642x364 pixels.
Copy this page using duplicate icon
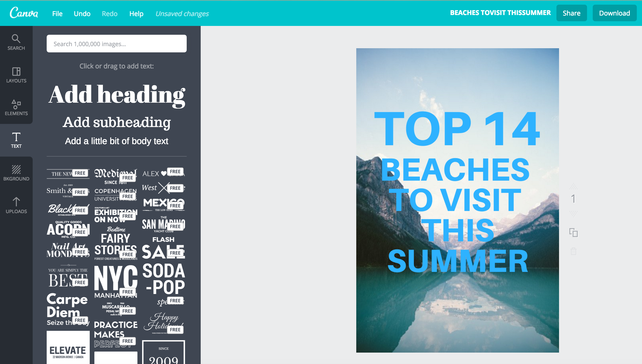point(574,233)
